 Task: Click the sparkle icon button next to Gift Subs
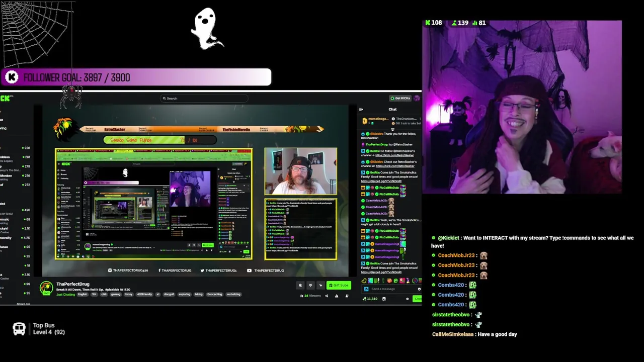point(320,285)
